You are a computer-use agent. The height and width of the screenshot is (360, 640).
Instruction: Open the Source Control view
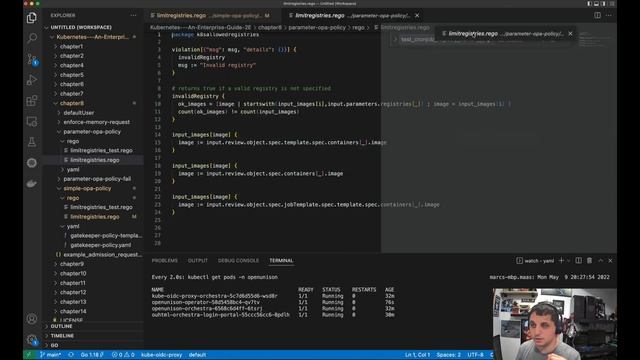32,59
